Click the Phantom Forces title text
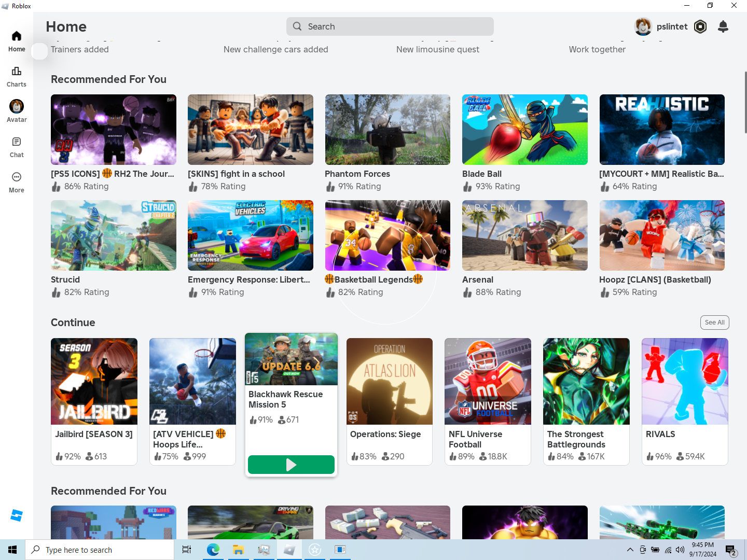 click(357, 174)
